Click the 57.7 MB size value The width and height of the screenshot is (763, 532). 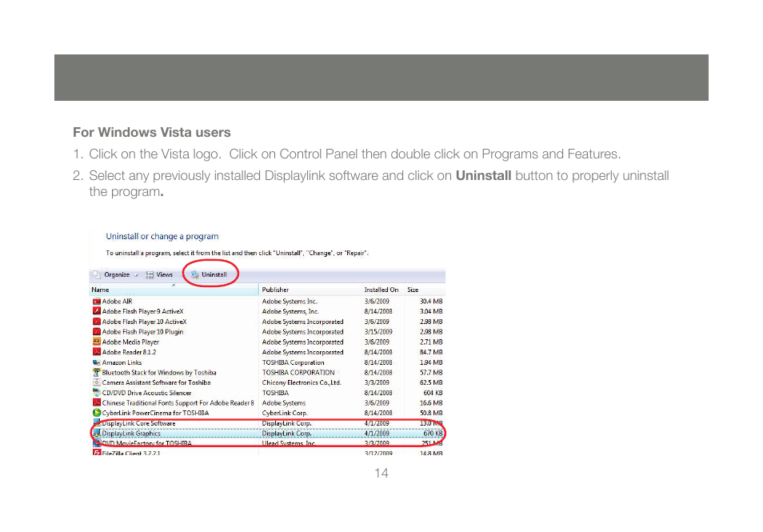[x=431, y=372]
